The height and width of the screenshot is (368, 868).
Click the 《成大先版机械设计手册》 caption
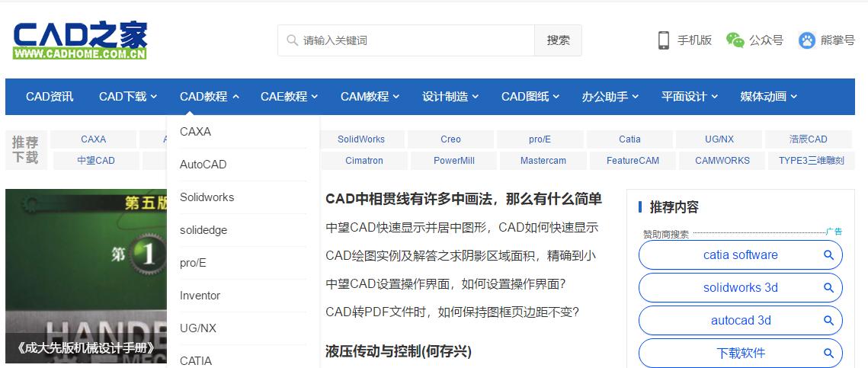86,349
